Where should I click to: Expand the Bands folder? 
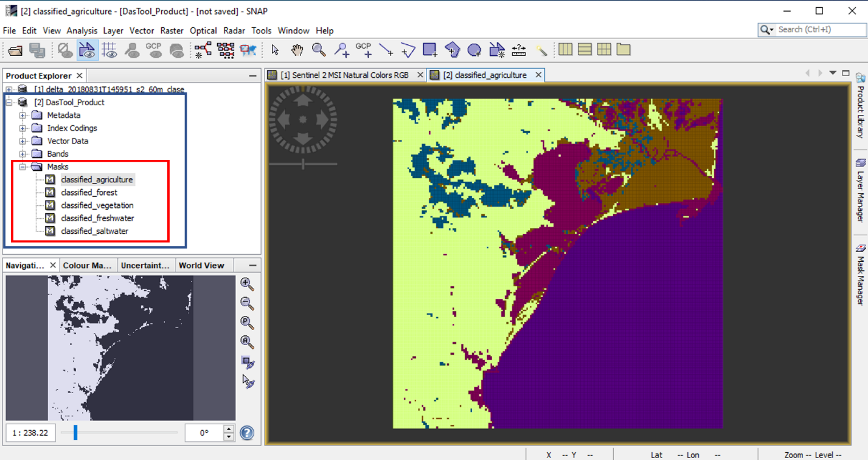click(23, 154)
